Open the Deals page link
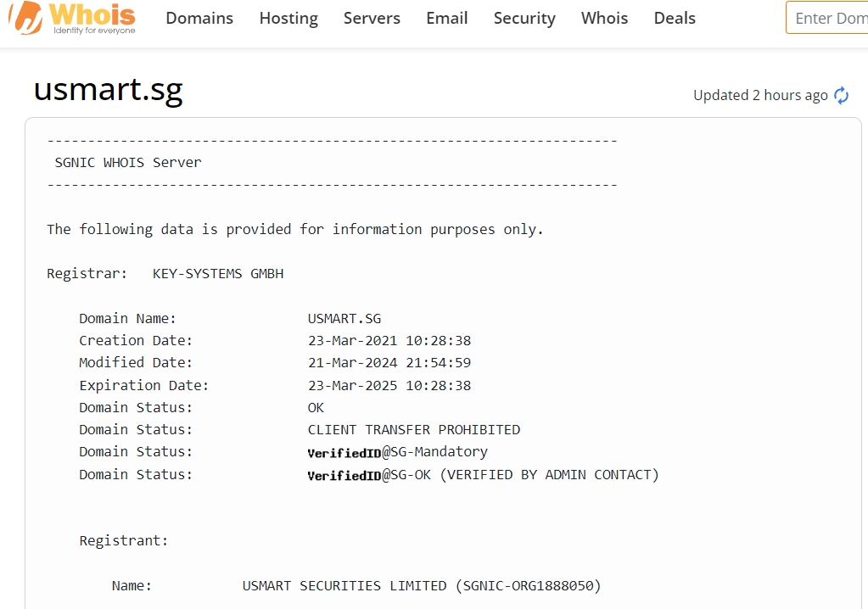Image resolution: width=868 pixels, height=609 pixels. pos(675,18)
